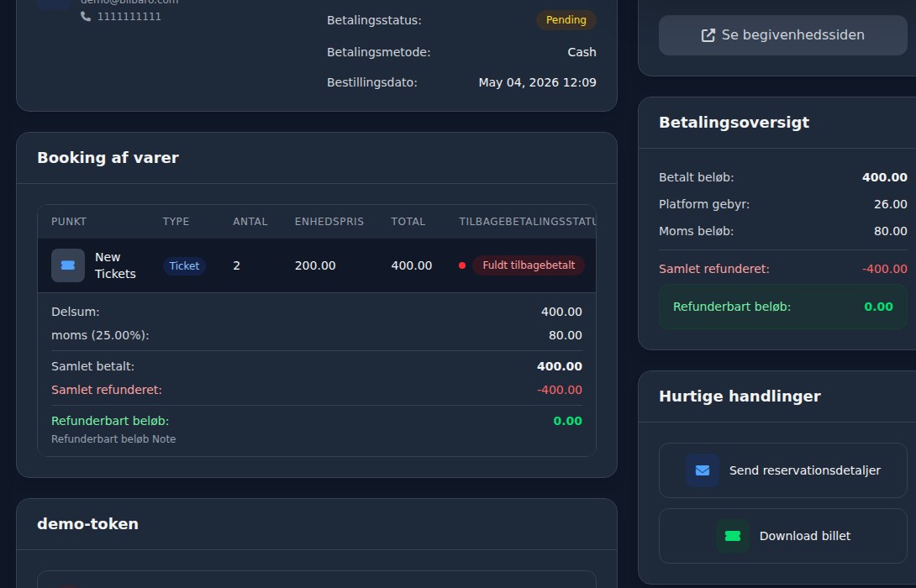This screenshot has width=916, height=588.
Task: Click the TOTAL column header
Action: pyautogui.click(x=408, y=222)
